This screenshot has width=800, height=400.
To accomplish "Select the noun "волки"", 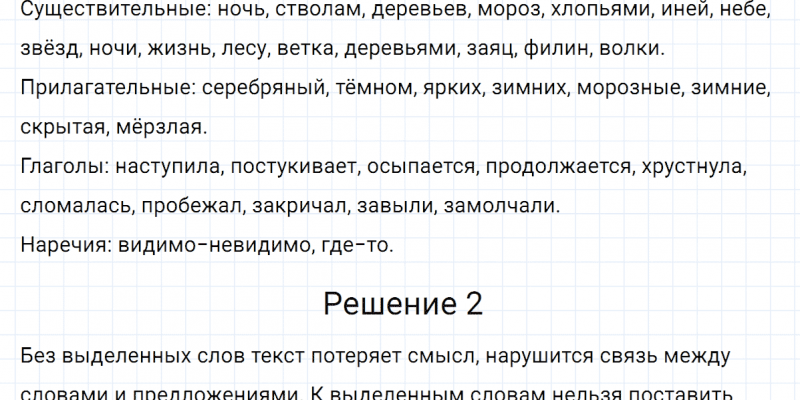I will coord(641,50).
